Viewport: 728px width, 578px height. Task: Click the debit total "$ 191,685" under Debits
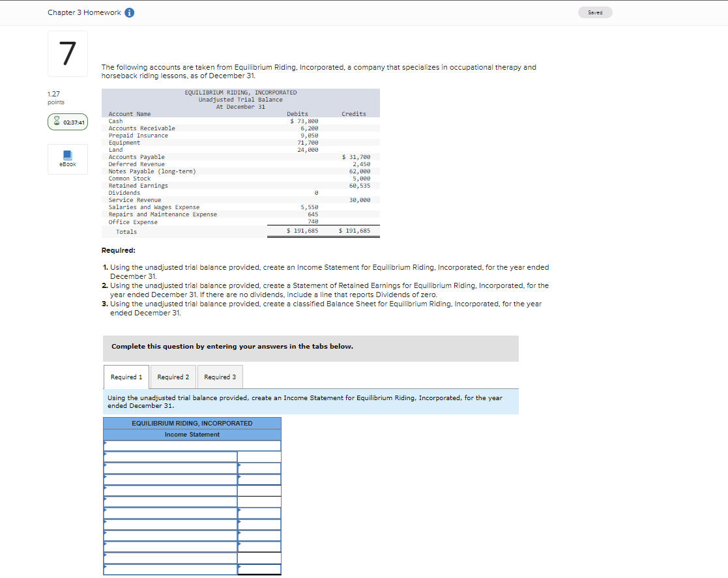(302, 231)
